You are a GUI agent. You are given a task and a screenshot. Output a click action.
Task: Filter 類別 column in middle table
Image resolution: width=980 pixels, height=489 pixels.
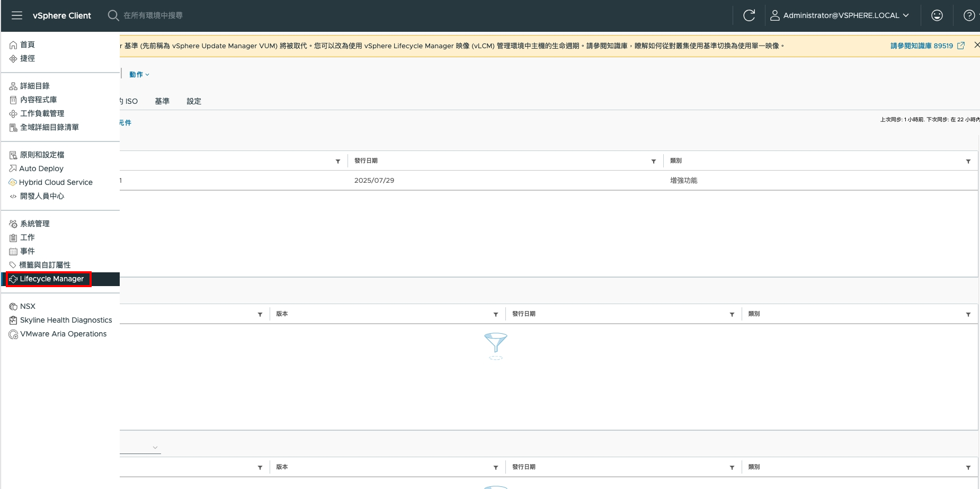968,314
